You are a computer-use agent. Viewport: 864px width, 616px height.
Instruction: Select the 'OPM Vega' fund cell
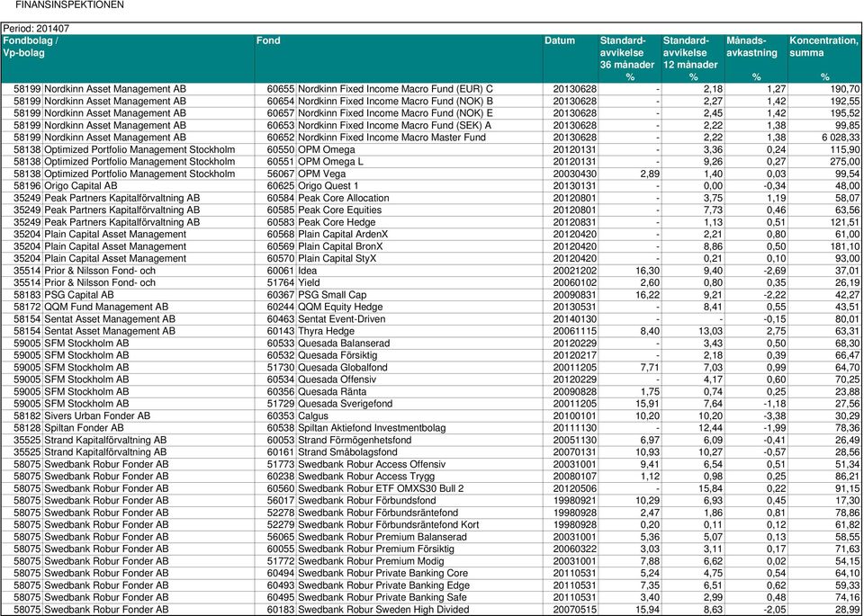(x=322, y=174)
